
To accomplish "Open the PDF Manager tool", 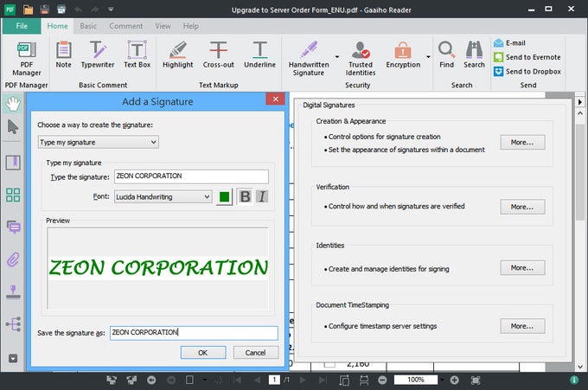I will 26,59.
